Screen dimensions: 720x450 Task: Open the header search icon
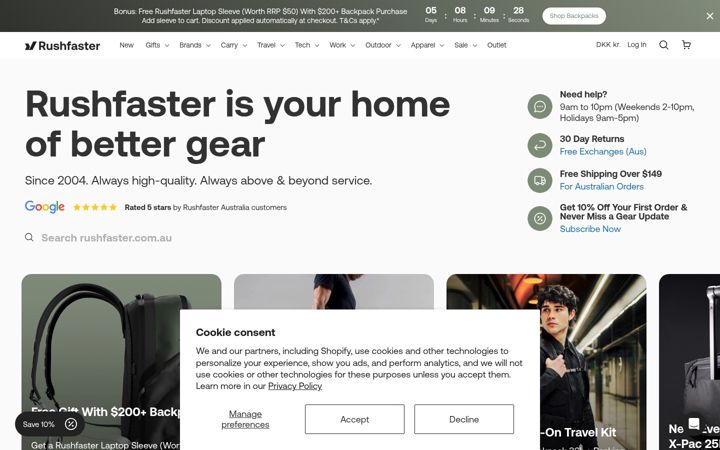point(664,45)
